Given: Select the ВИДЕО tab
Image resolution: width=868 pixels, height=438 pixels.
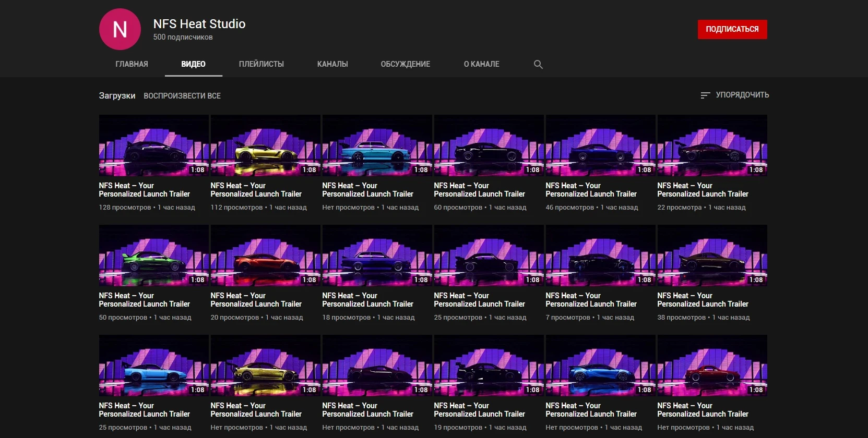Looking at the screenshot, I should tap(193, 64).
